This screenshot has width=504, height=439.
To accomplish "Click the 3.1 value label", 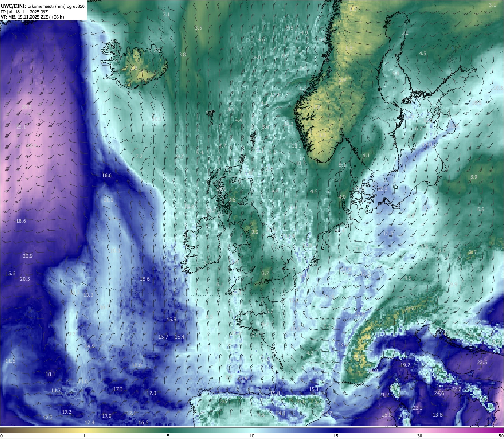I will [493, 5].
